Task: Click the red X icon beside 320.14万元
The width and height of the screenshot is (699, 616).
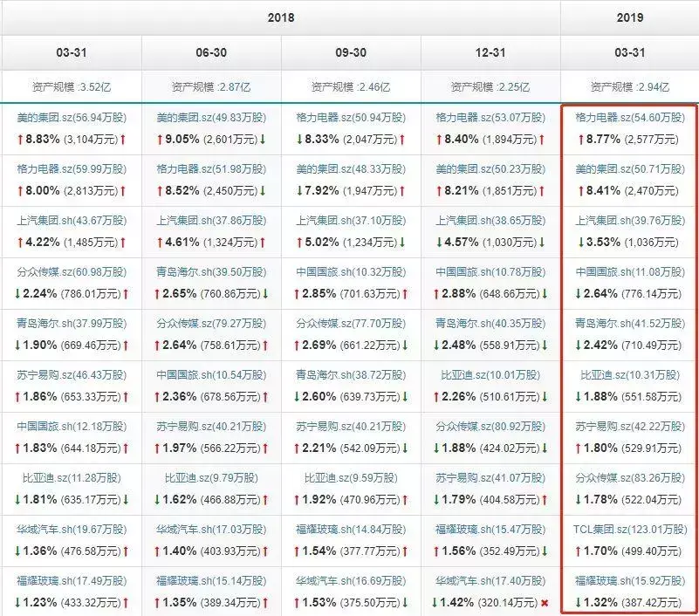Action: [544, 602]
